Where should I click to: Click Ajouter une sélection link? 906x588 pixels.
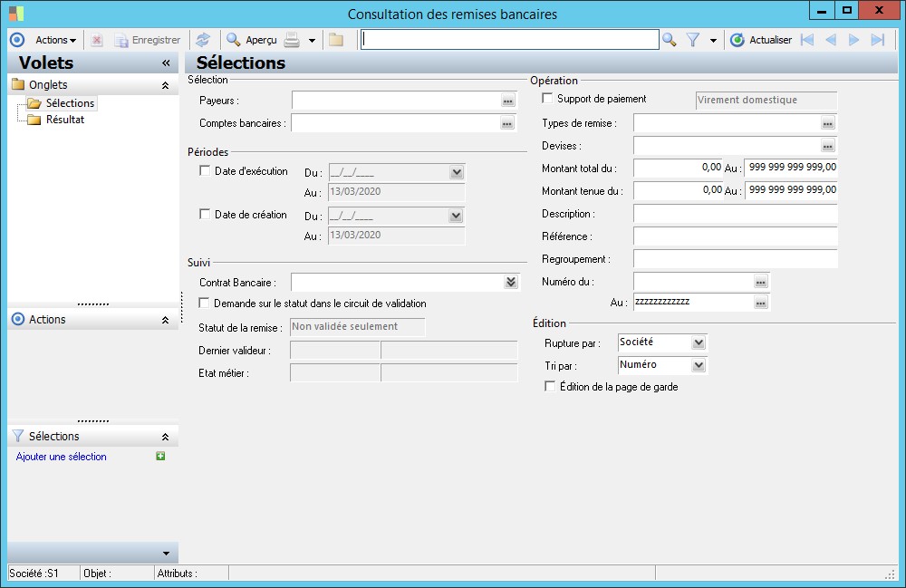tap(62, 457)
